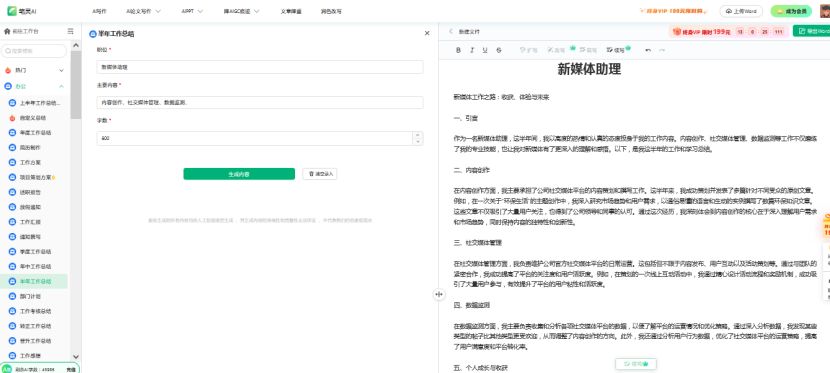Click sidebar scrollbar down arrow
830x373 pixels.
pos(75,357)
